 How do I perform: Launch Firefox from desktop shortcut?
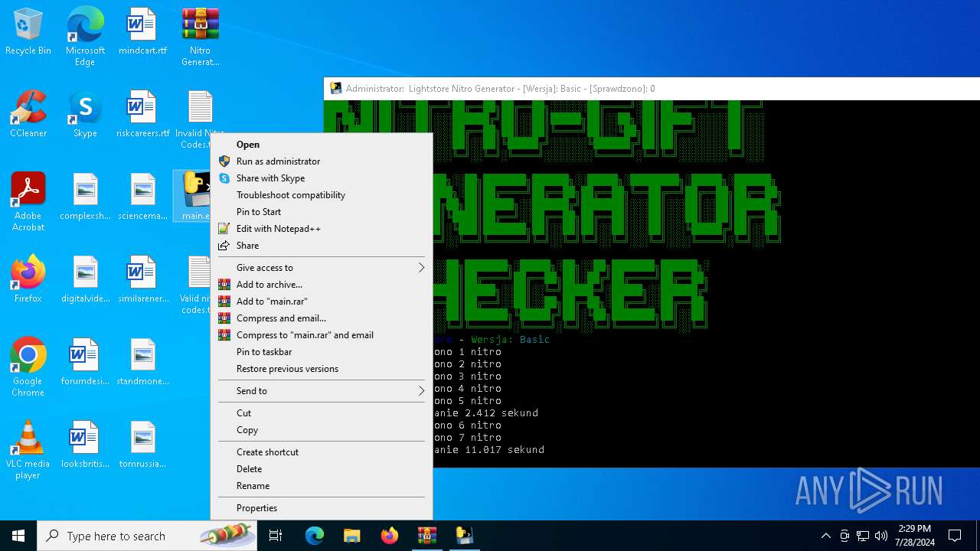point(28,280)
